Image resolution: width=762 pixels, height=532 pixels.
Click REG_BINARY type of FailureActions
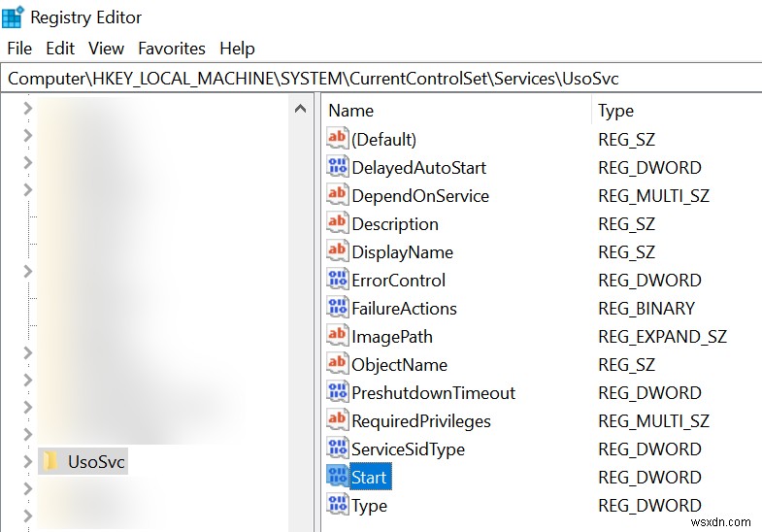click(646, 309)
